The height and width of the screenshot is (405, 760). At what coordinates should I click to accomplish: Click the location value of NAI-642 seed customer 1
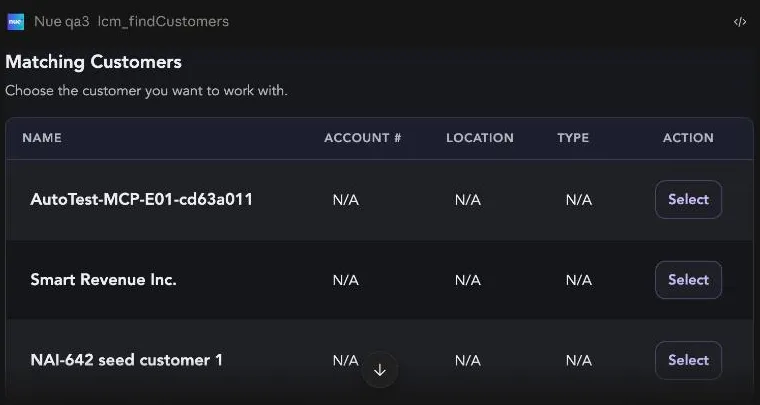click(x=468, y=360)
